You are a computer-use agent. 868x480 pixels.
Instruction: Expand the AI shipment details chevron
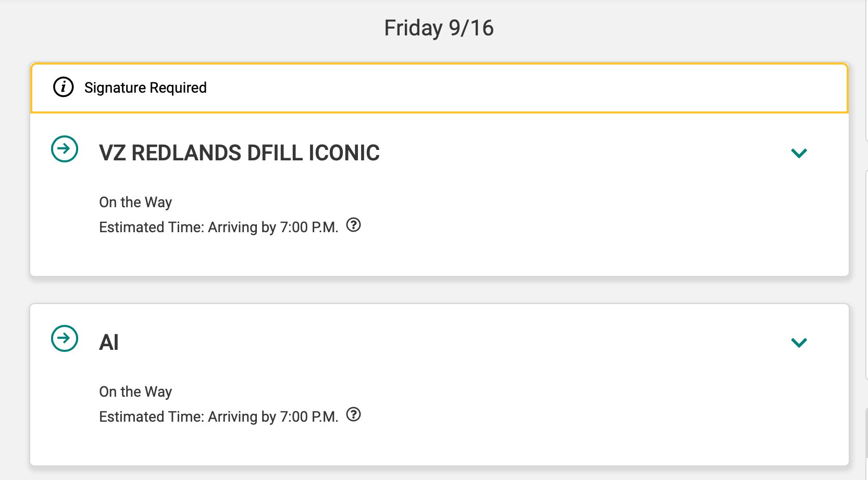[x=799, y=343]
